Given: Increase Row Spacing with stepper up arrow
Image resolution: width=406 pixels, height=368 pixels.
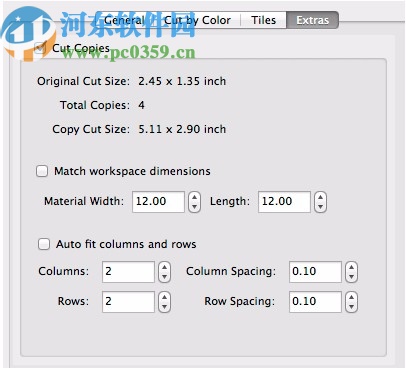Looking at the screenshot, I should 351,297.
